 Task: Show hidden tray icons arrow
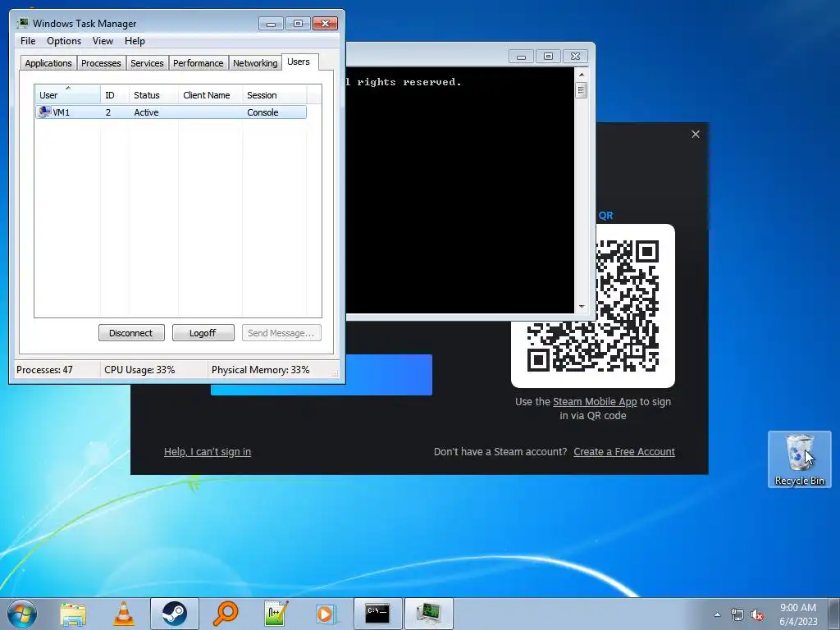717,614
